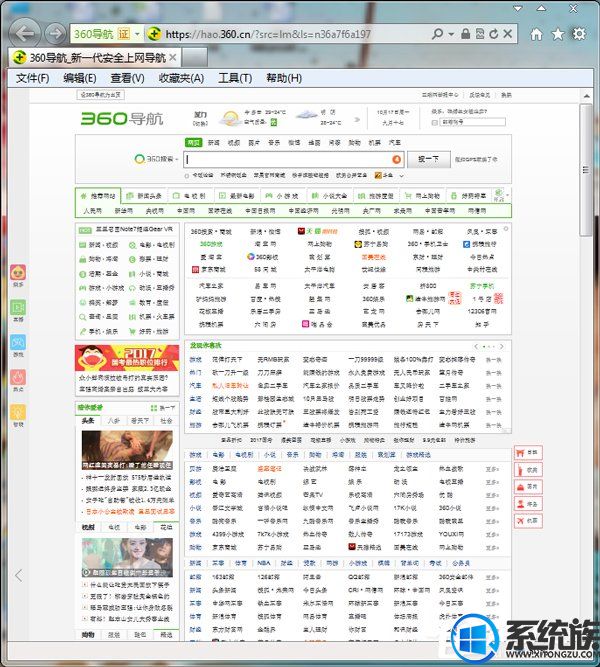Click the red airplane ticket icon at right

[520, 520]
